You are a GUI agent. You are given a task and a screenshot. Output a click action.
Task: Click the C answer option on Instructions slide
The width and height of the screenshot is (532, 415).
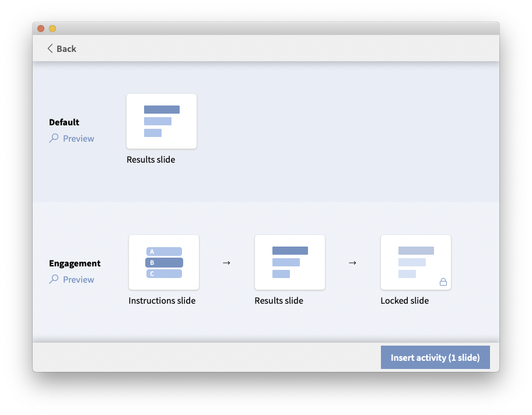click(164, 273)
